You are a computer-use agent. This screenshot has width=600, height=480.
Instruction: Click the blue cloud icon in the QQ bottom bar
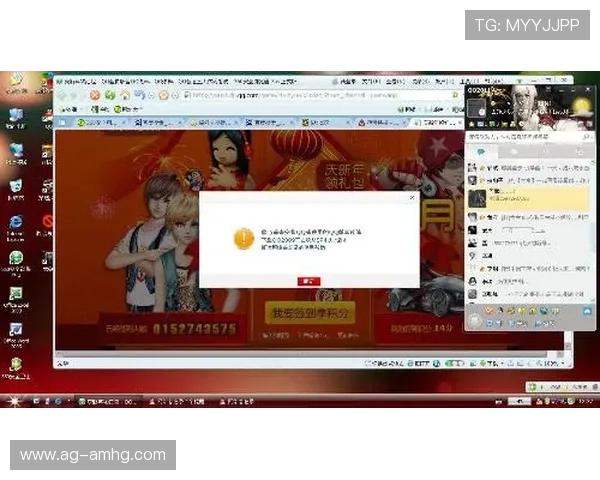587,311
